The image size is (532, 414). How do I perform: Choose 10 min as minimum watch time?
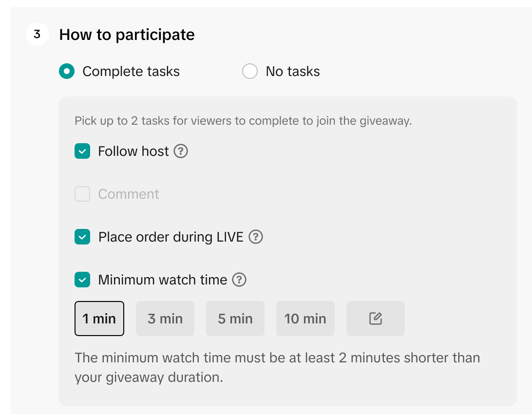click(305, 319)
